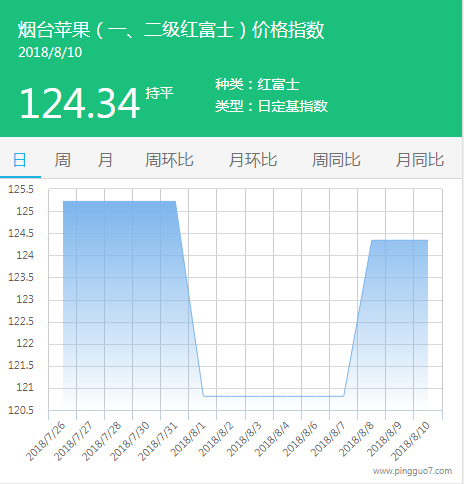Click the 种类：红富士 label
The height and width of the screenshot is (484, 464).
(257, 84)
